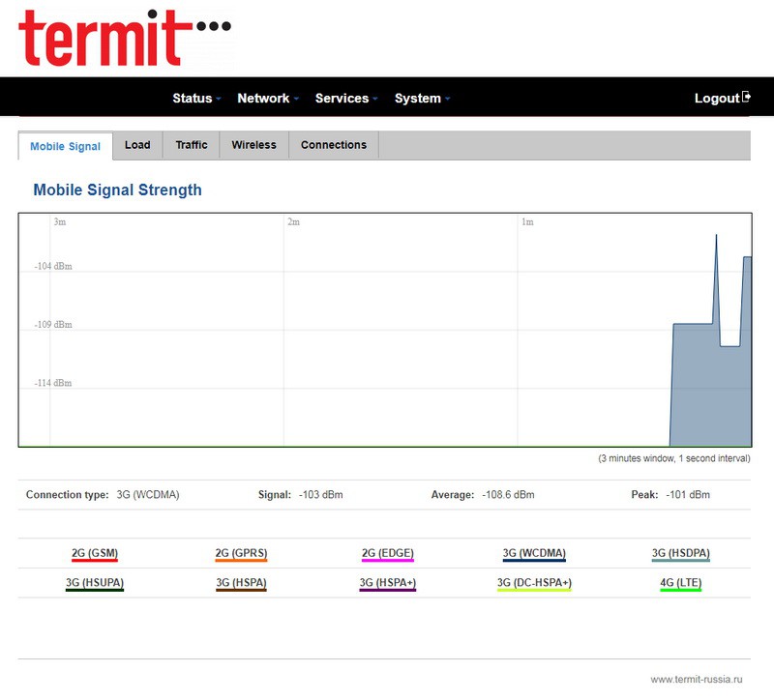This screenshot has width=774, height=700.
Task: Expand the Services menu
Action: pos(345,99)
